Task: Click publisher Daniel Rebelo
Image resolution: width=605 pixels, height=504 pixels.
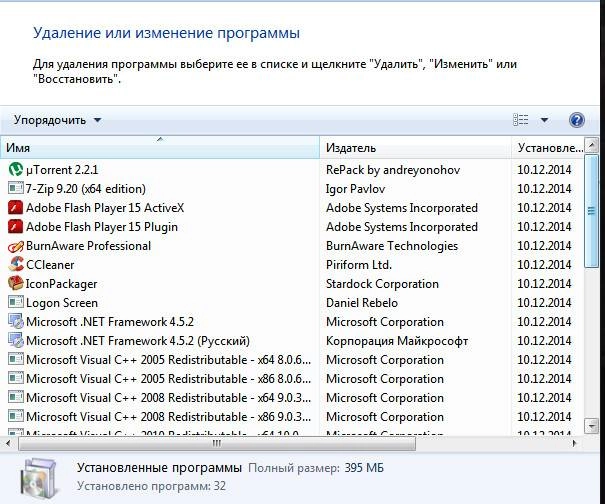Action: tap(362, 303)
